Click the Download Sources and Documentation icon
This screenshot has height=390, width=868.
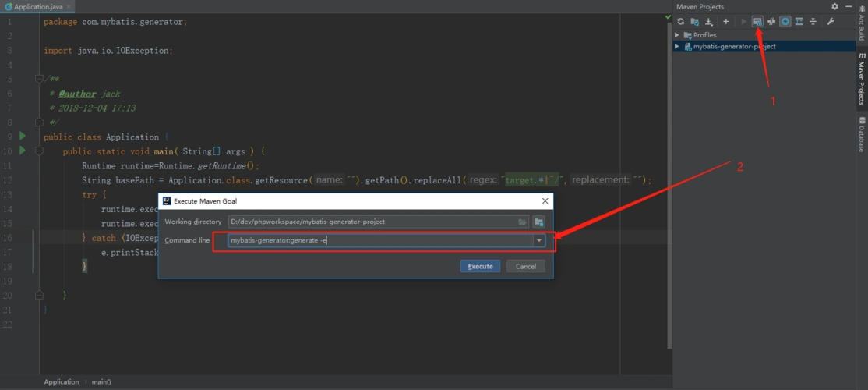click(709, 22)
